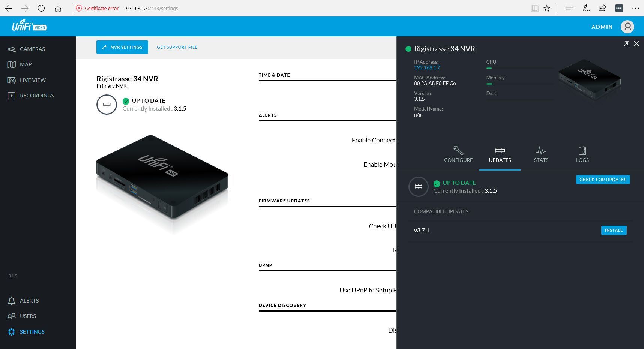Image resolution: width=644 pixels, height=349 pixels.
Task: Click the UPnP section heading
Action: point(265,265)
